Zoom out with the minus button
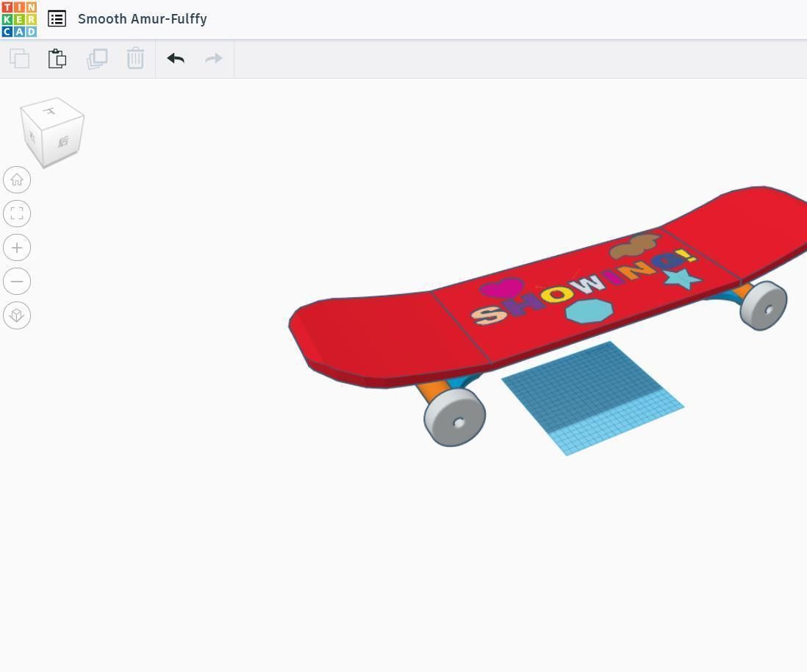 coord(17,281)
